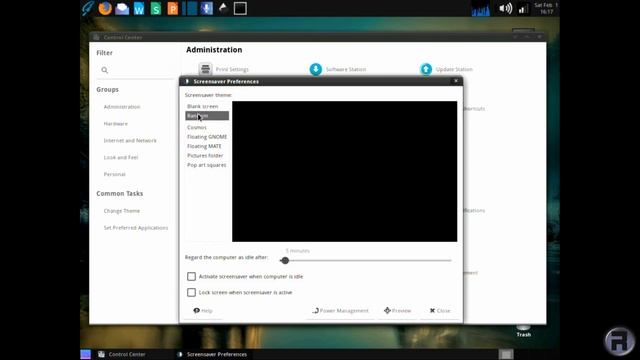Open the network signal applet
This screenshot has width=640, height=360.
pos(523,9)
